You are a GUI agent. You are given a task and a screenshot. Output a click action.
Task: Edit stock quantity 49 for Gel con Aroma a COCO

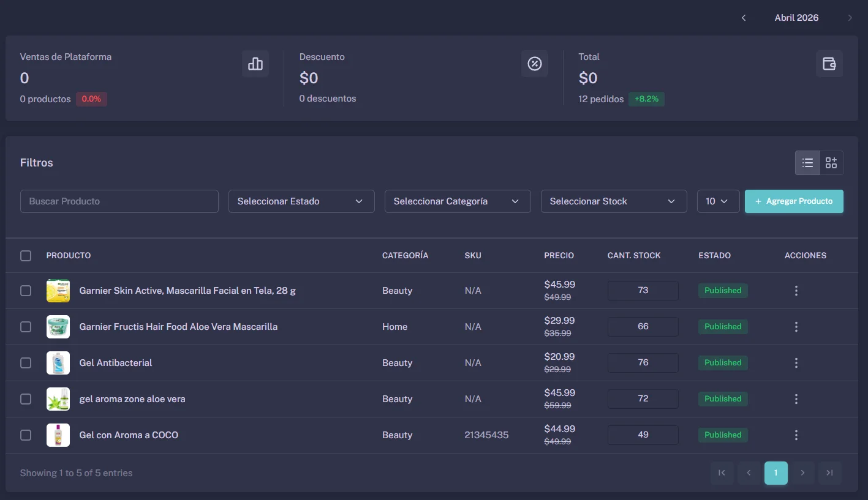pyautogui.click(x=643, y=435)
